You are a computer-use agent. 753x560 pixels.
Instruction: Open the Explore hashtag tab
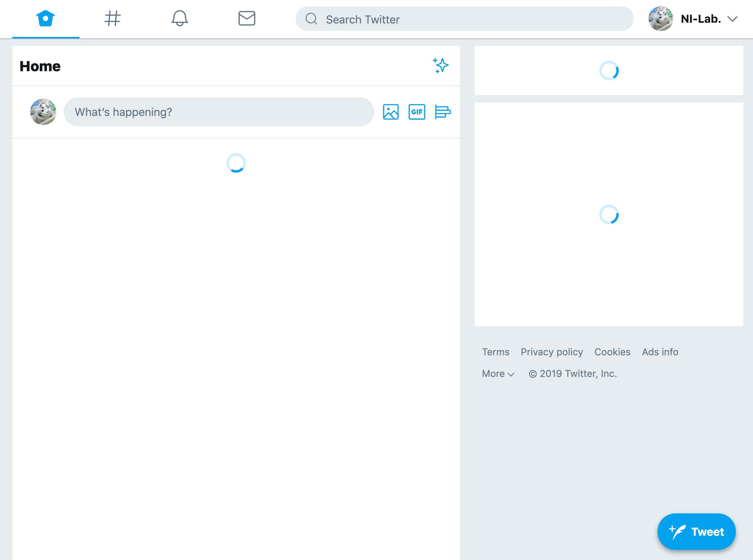pyautogui.click(x=112, y=18)
